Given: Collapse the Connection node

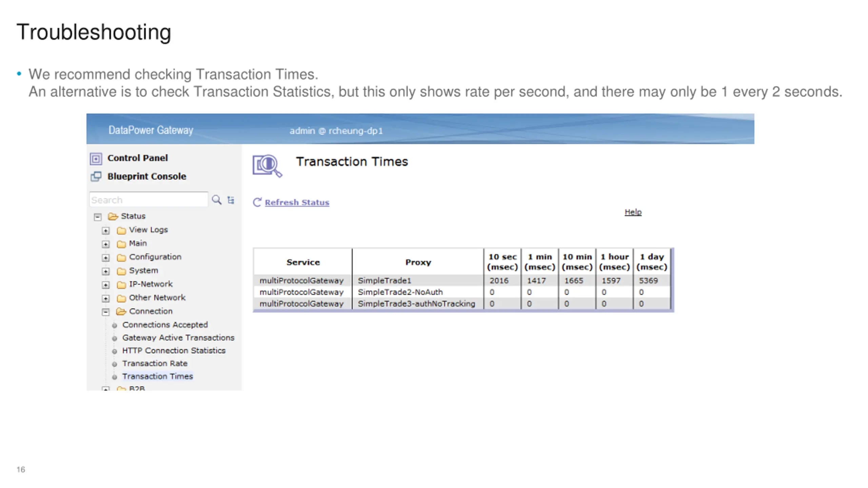Looking at the screenshot, I should tap(106, 312).
